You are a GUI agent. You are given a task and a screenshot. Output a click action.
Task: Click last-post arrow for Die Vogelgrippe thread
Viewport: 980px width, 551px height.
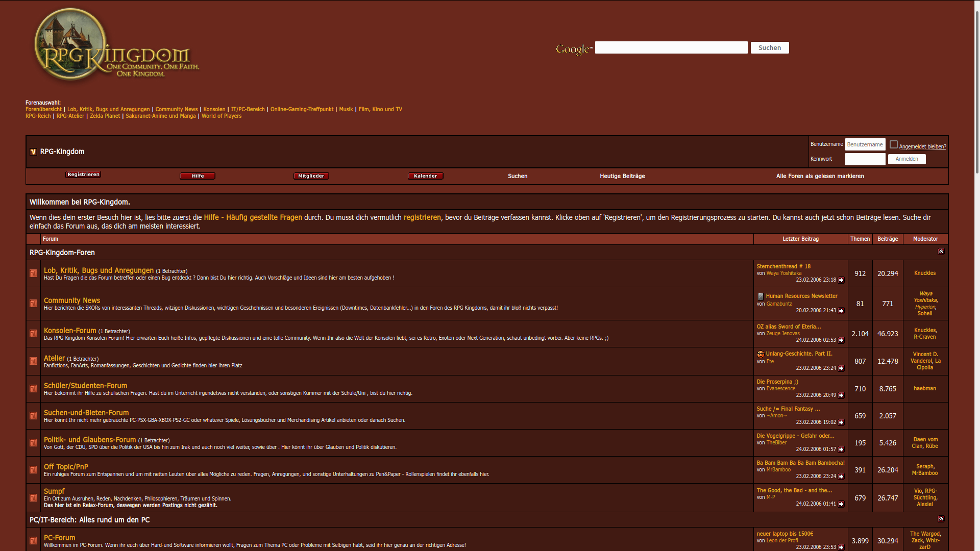point(841,449)
